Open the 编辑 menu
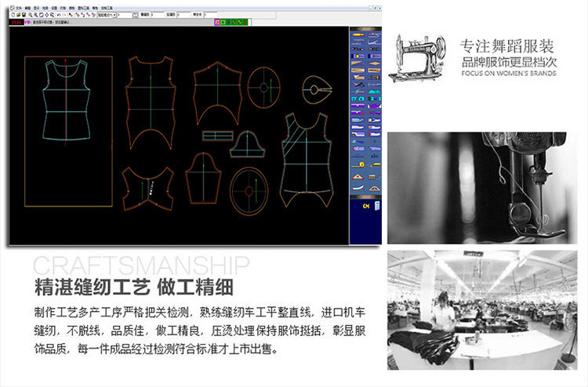This screenshot has height=387, width=588. pyautogui.click(x=27, y=8)
